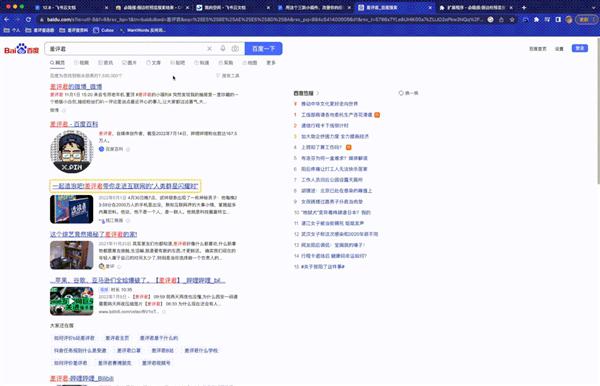Switch to the 图片 search tab
600x386 pixels.
click(129, 62)
